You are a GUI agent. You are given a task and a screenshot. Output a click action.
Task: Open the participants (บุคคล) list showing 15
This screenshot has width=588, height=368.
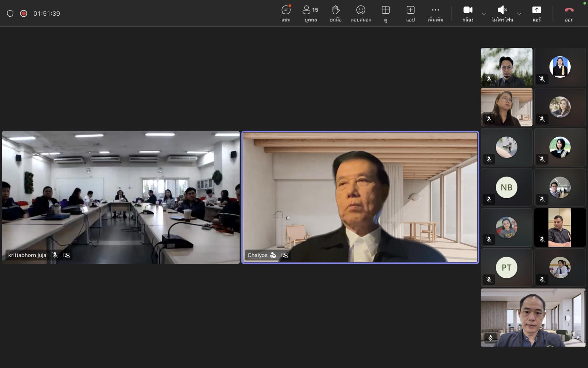310,10
